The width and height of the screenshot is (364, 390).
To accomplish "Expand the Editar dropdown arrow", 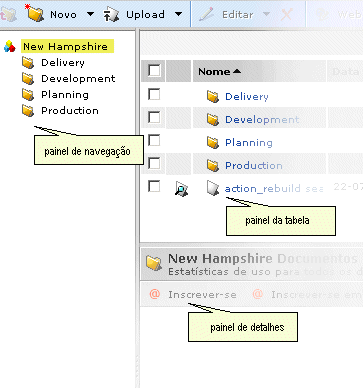I will [266, 14].
